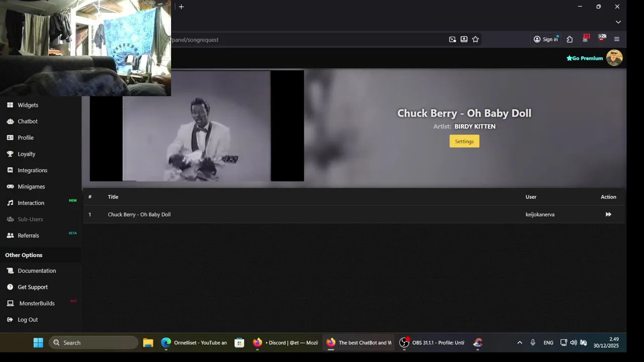Bookmark this page with star icon

pyautogui.click(x=475, y=39)
